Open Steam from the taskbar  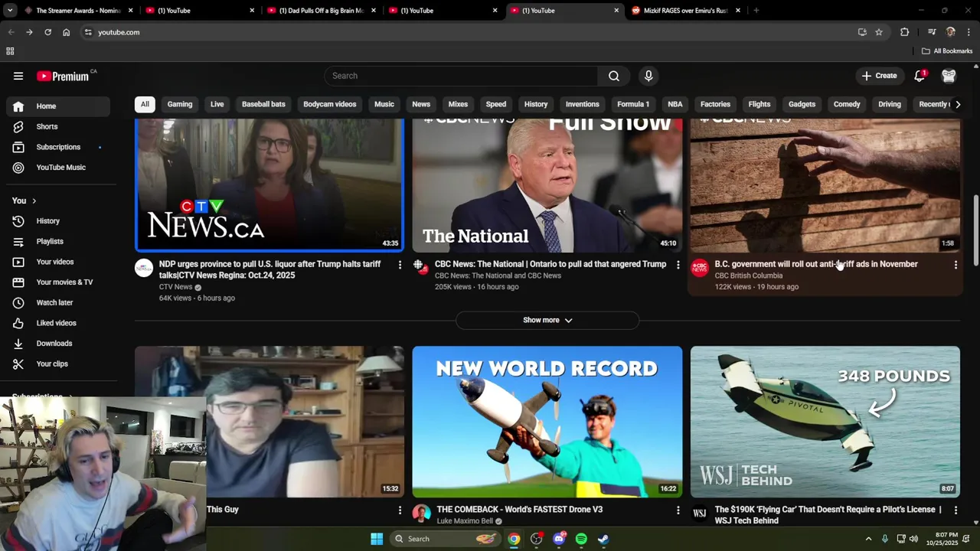click(603, 539)
